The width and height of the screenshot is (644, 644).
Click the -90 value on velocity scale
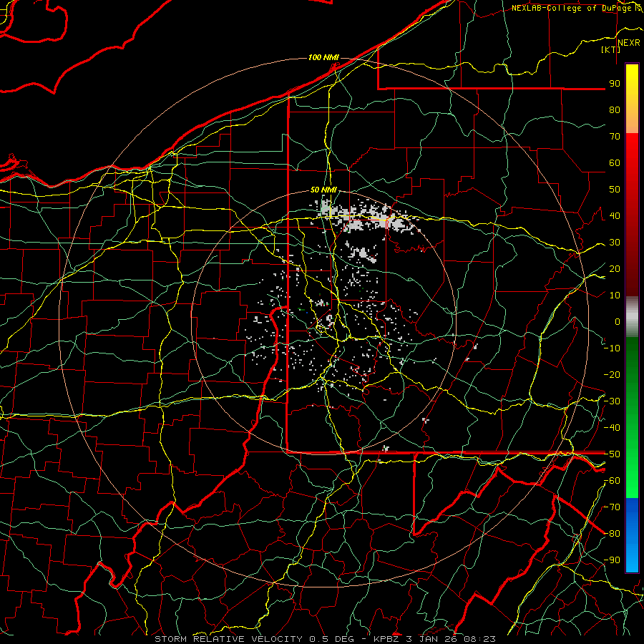click(x=612, y=560)
